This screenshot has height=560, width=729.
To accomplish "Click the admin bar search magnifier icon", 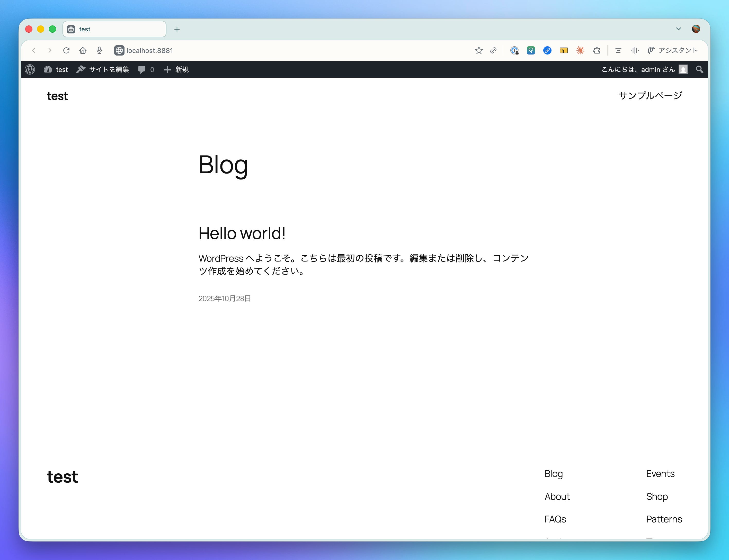I will click(x=699, y=69).
